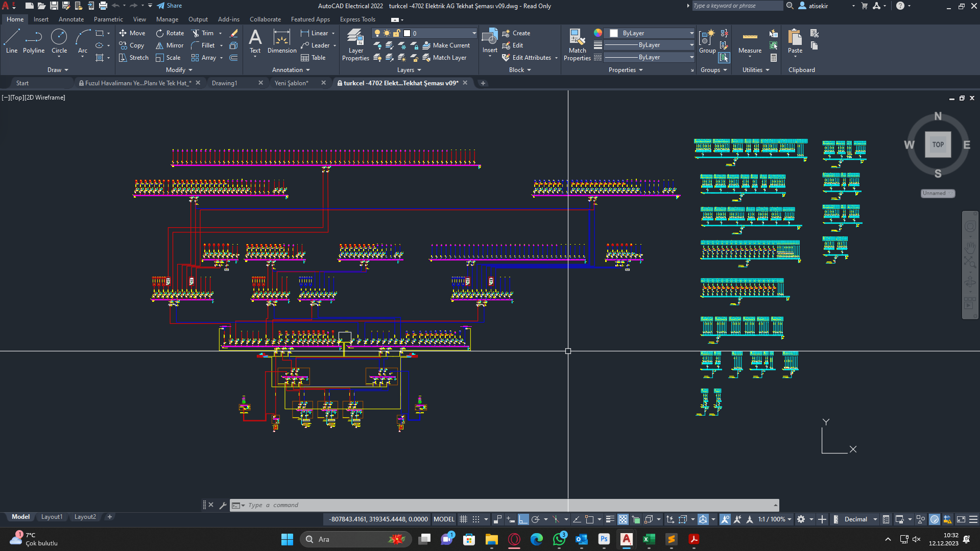Open the Measure utility

(750, 41)
